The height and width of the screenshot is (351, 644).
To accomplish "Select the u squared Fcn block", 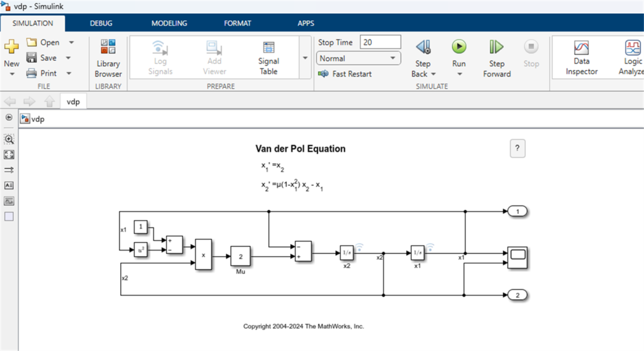I will pos(140,250).
